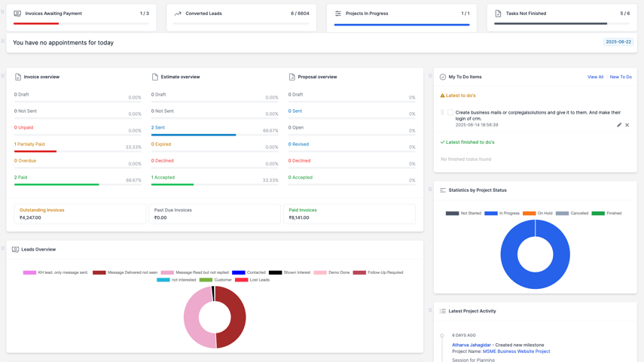Click New To Do link
This screenshot has width=644, height=362.
621,77
